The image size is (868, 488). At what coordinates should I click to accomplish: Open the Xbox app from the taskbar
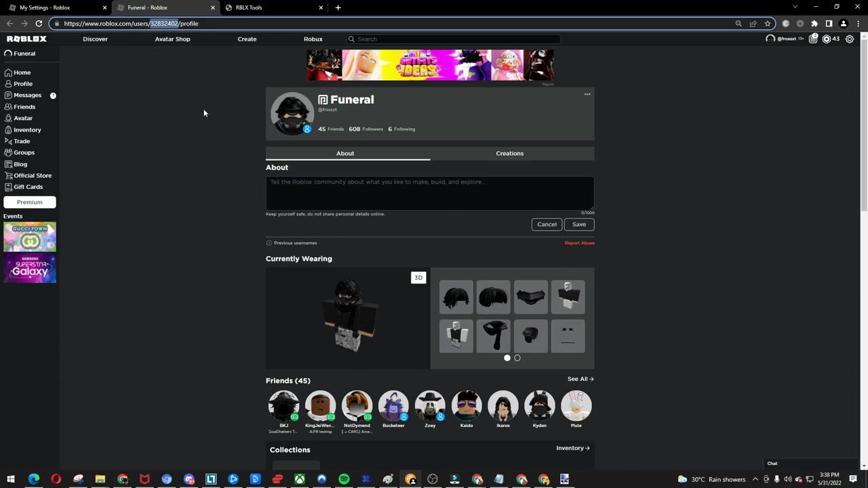coord(299,480)
